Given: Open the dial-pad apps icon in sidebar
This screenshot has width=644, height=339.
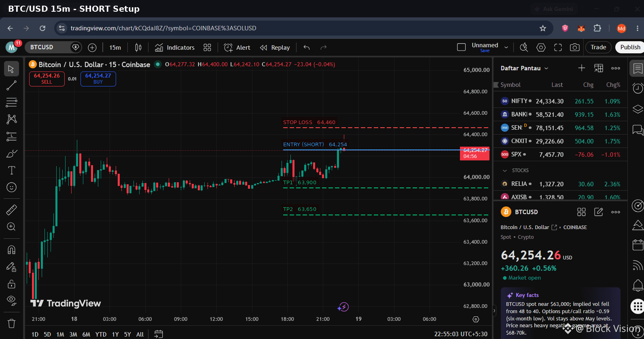Looking at the screenshot, I should (638, 306).
